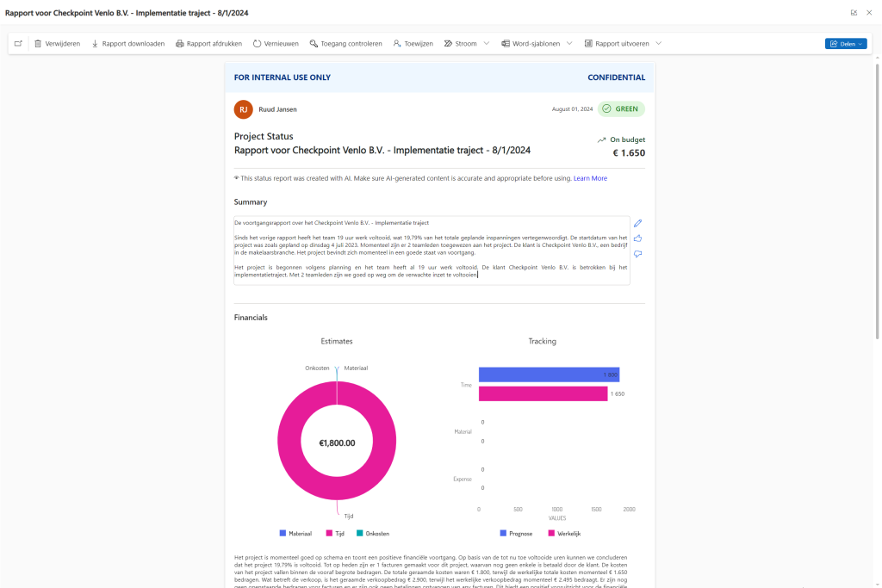Click the blue Prognose bar for Time
Viewport: 882px width, 588px height.
[x=549, y=374]
